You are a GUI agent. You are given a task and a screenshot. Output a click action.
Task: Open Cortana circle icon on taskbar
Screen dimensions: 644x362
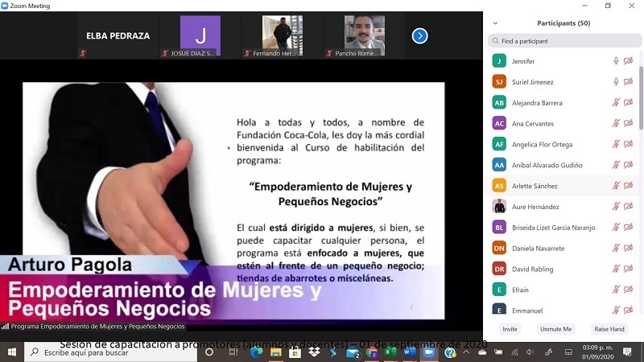pyautogui.click(x=209, y=352)
